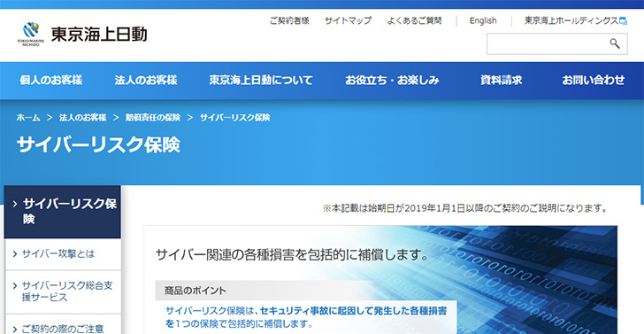Screen dimensions: 644x334
Task: Select the 個人のお客様 menu
Action: coord(51,80)
